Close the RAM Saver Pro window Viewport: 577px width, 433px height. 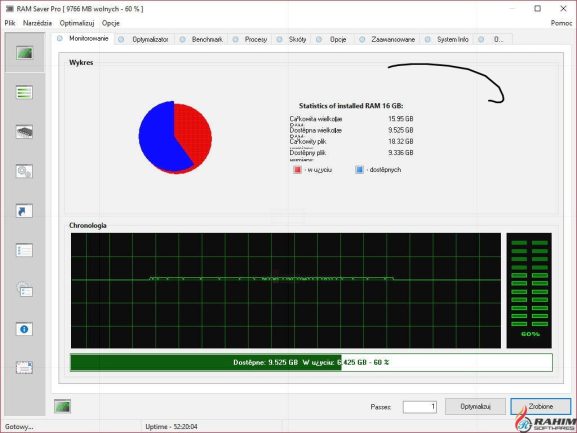click(563, 8)
